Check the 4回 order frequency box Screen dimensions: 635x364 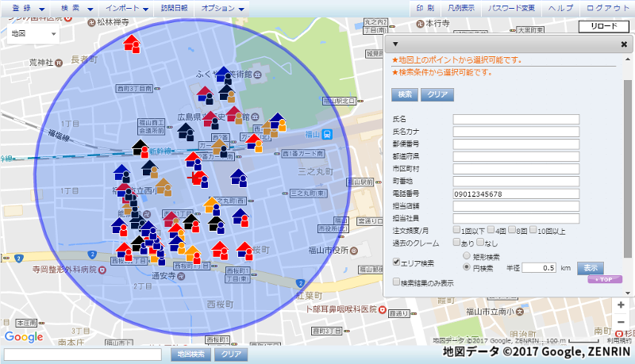coord(491,230)
